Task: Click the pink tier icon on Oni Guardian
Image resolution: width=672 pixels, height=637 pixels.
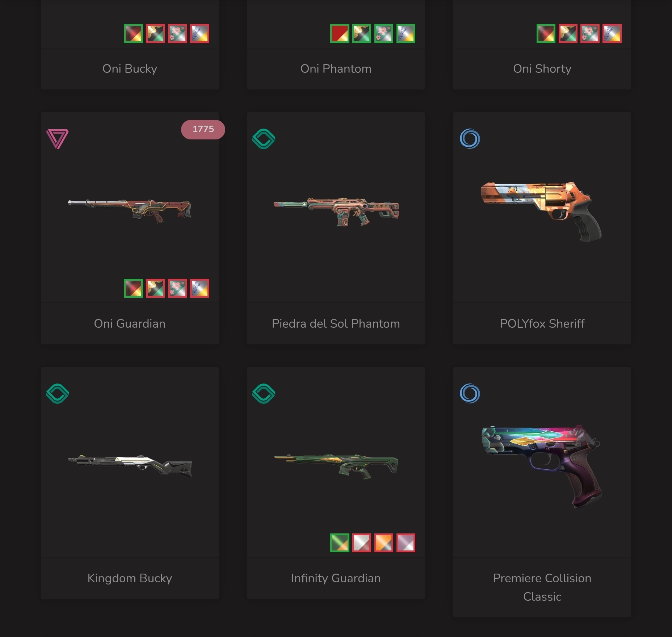Action: 57,139
